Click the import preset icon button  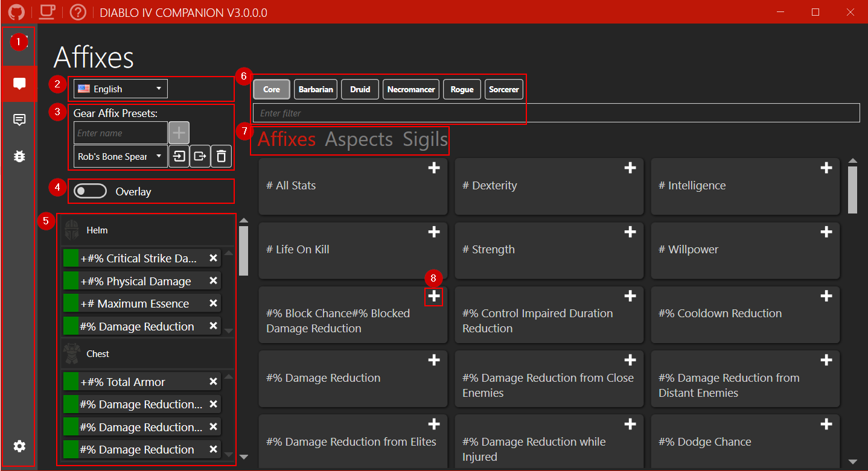pyautogui.click(x=179, y=156)
